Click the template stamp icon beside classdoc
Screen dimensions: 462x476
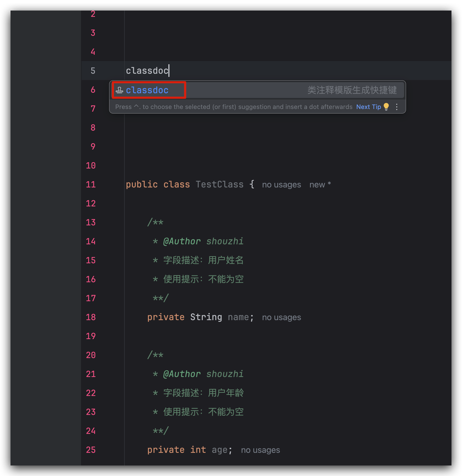[x=119, y=90]
